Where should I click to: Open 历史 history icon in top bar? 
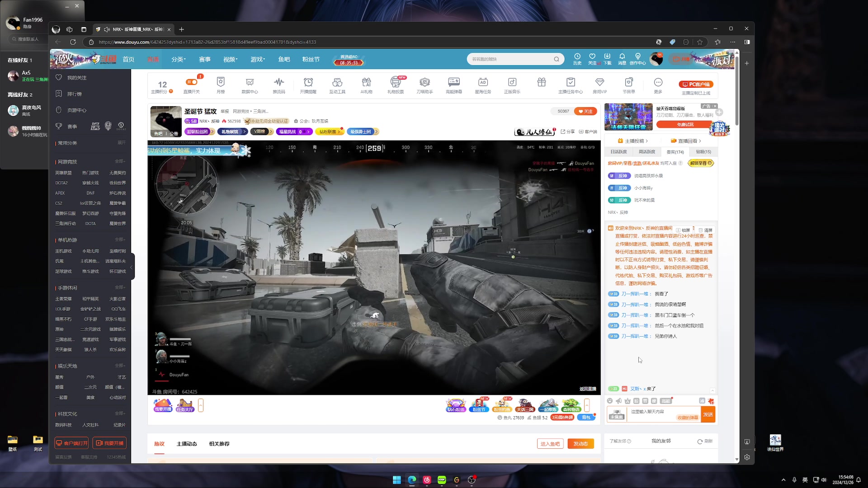577,59
